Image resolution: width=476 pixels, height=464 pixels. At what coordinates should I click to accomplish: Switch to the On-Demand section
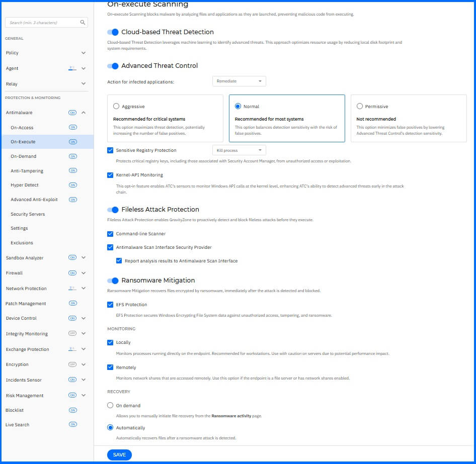[x=24, y=156]
